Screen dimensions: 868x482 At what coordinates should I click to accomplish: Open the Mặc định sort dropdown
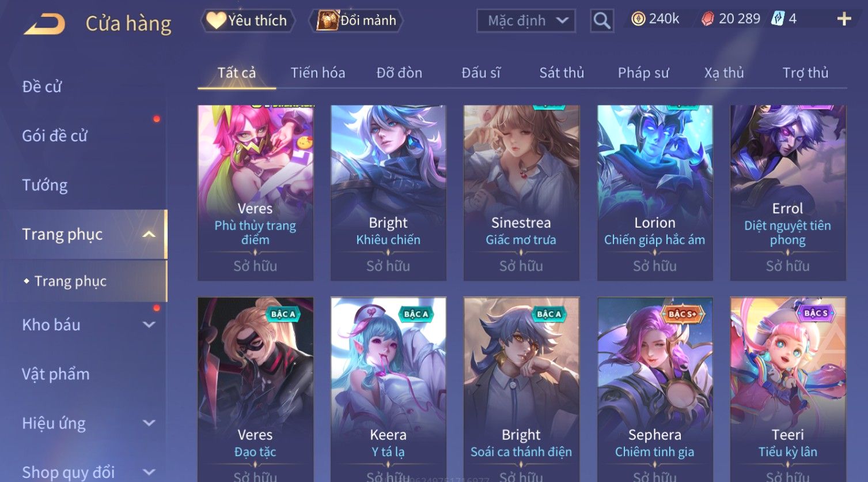[526, 21]
